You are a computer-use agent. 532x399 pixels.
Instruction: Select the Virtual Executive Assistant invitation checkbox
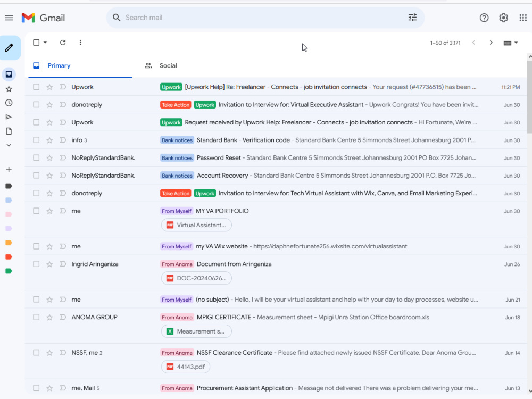[36, 104]
